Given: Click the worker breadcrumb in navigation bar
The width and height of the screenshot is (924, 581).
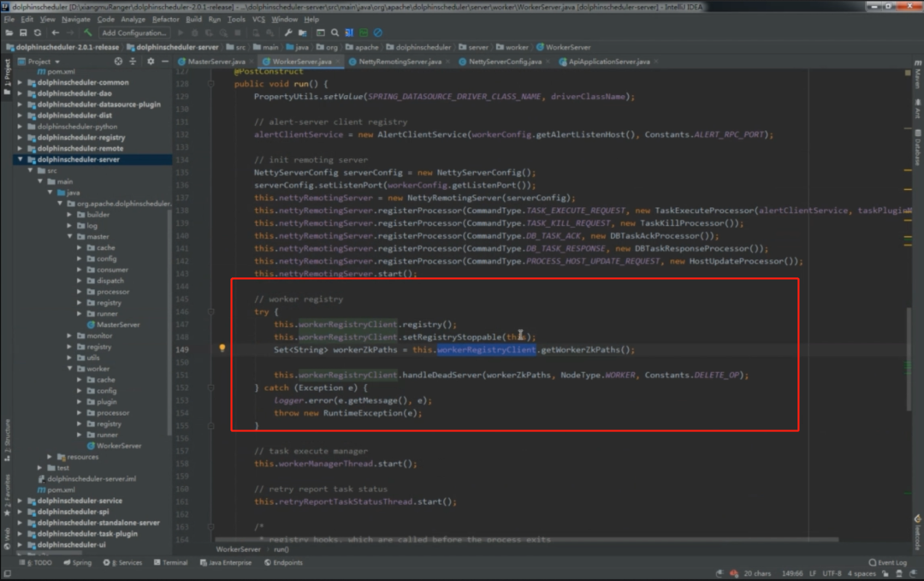Looking at the screenshot, I should (512, 47).
